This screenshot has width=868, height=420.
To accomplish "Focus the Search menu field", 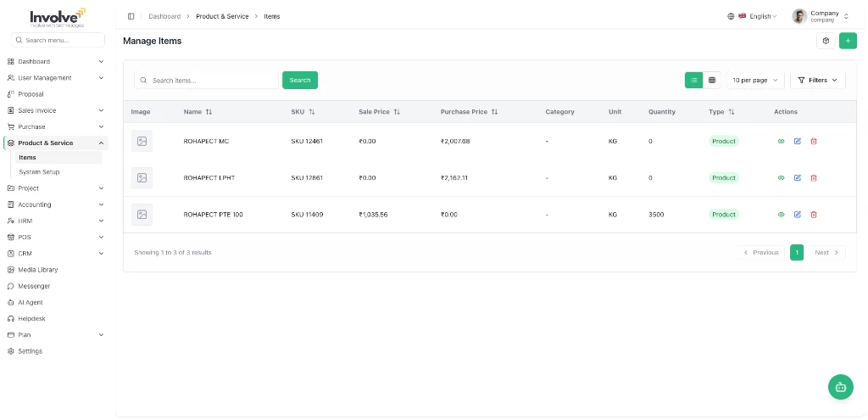I will click(58, 40).
